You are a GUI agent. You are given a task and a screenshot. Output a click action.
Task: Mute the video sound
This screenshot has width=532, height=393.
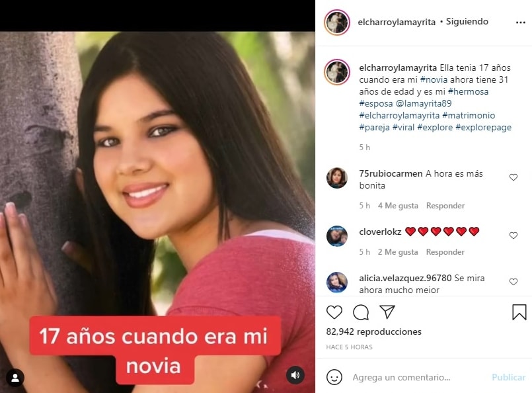(295, 375)
